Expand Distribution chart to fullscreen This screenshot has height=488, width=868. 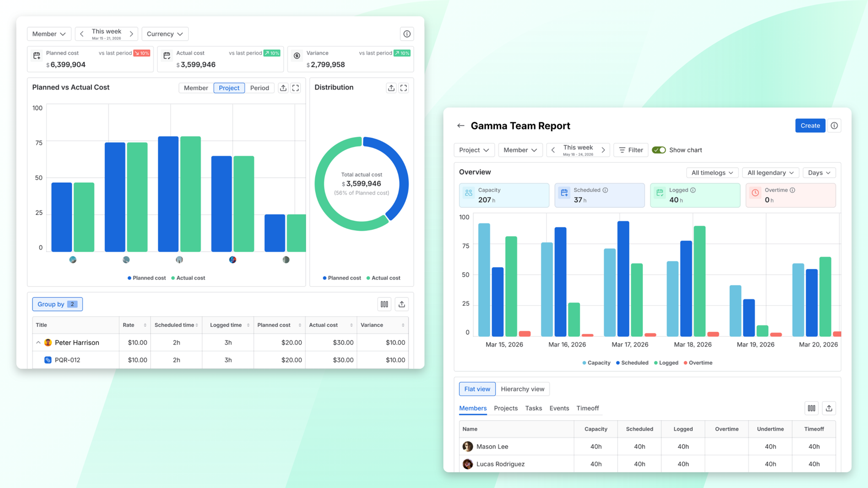pos(404,88)
